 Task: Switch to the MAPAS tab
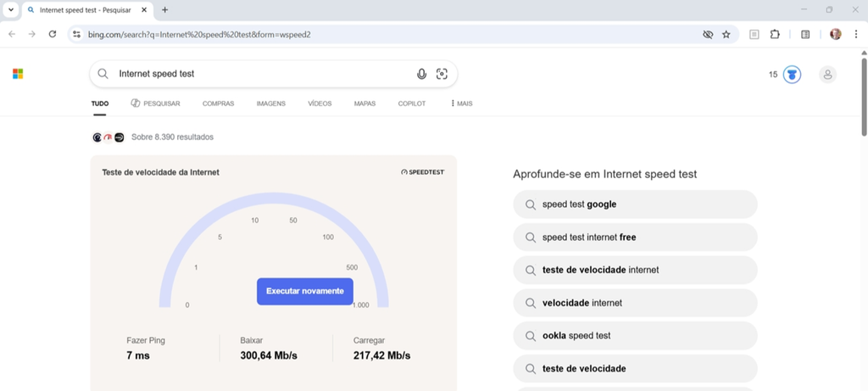[x=364, y=103]
